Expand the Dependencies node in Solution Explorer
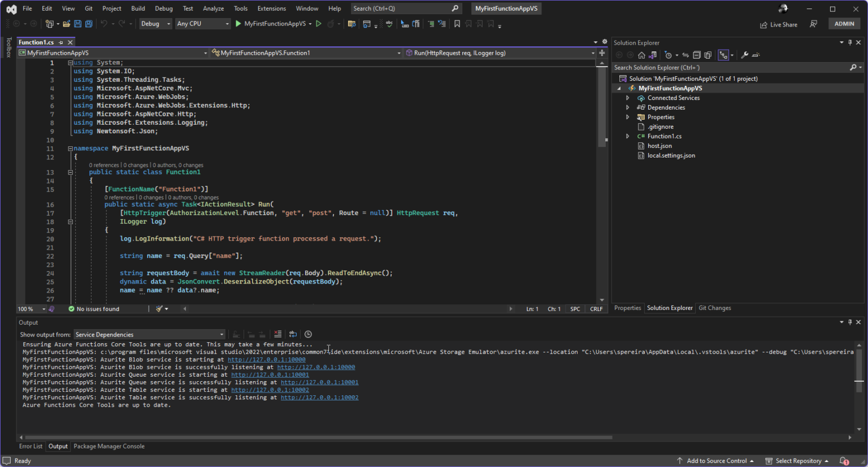The width and height of the screenshot is (868, 467). [x=627, y=107]
